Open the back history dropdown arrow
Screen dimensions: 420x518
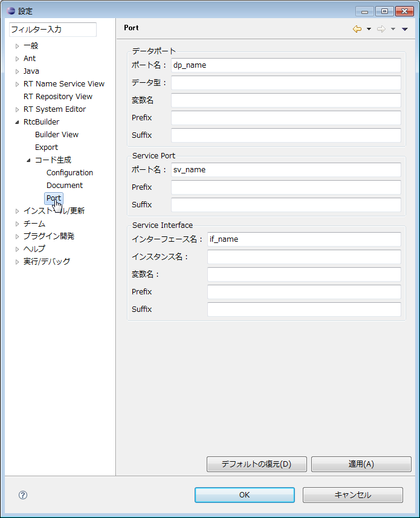(369, 29)
